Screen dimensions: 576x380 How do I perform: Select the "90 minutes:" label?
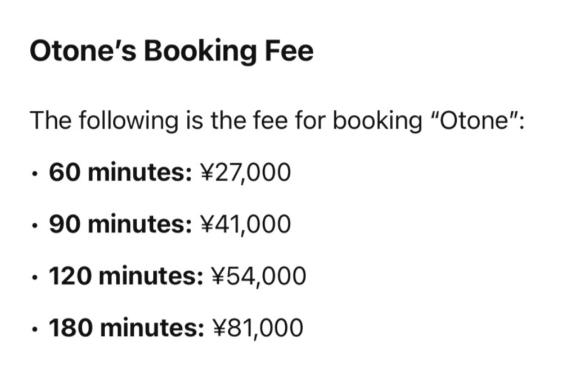[x=120, y=224]
